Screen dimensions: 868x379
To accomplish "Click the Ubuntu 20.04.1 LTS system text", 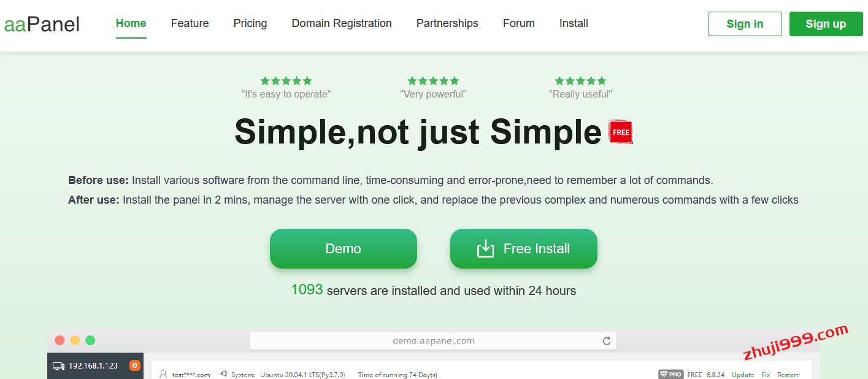I will [x=302, y=375].
